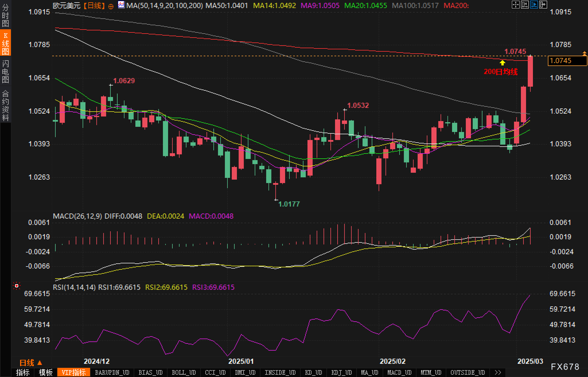
Task: Click the yellow arrow pointing to 200-day MA
Action: (502, 63)
